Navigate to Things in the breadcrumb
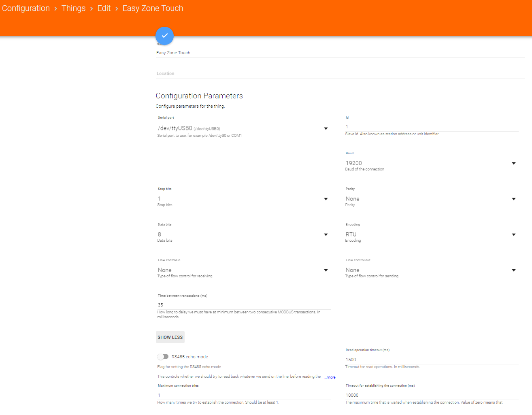532x415 pixels. [x=73, y=9]
